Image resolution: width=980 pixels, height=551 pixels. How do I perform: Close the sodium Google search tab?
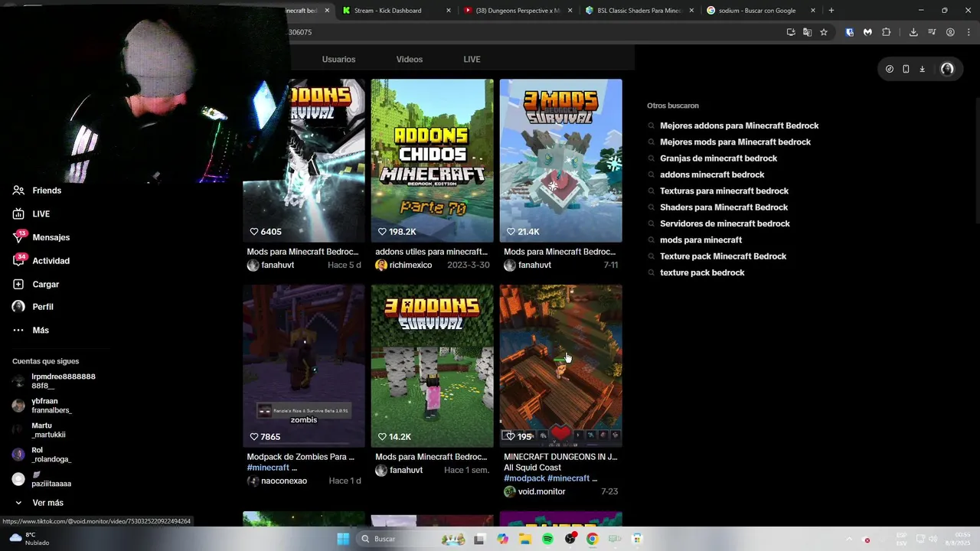tap(813, 11)
